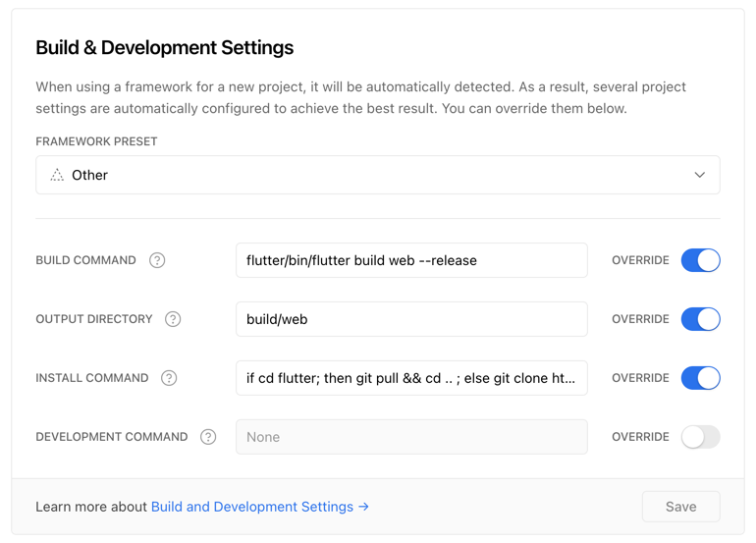This screenshot has width=756, height=543.
Task: Open the Development Command help icon
Action: [208, 437]
